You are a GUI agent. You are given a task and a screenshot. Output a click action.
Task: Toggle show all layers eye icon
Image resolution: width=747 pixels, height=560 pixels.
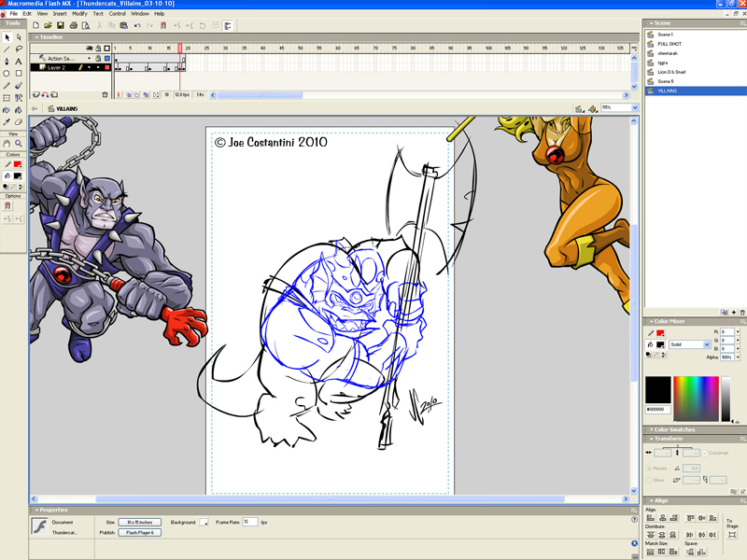pyautogui.click(x=89, y=49)
